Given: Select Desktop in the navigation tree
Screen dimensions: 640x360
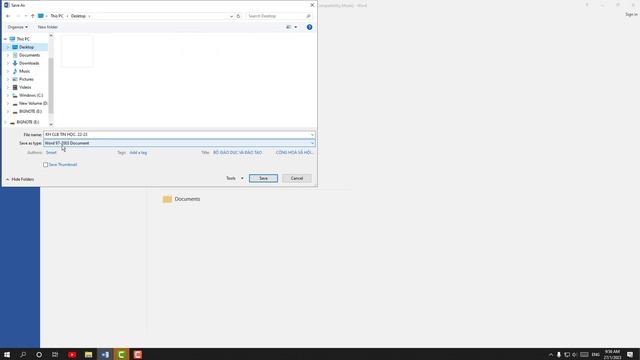Looking at the screenshot, I should pos(27,47).
